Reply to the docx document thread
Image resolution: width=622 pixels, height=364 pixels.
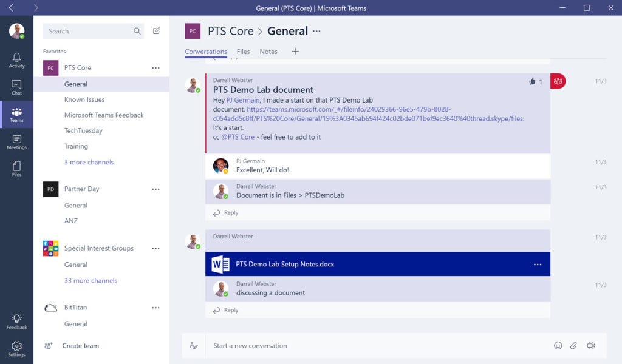226,310
